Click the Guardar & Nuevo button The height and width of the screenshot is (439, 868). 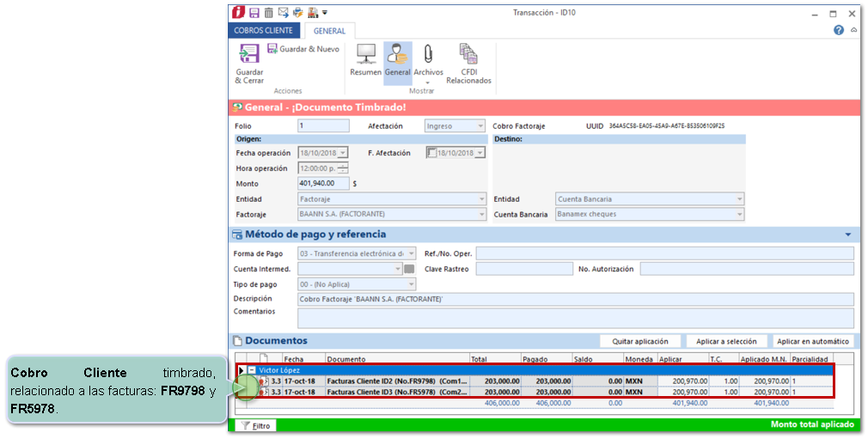pos(303,50)
